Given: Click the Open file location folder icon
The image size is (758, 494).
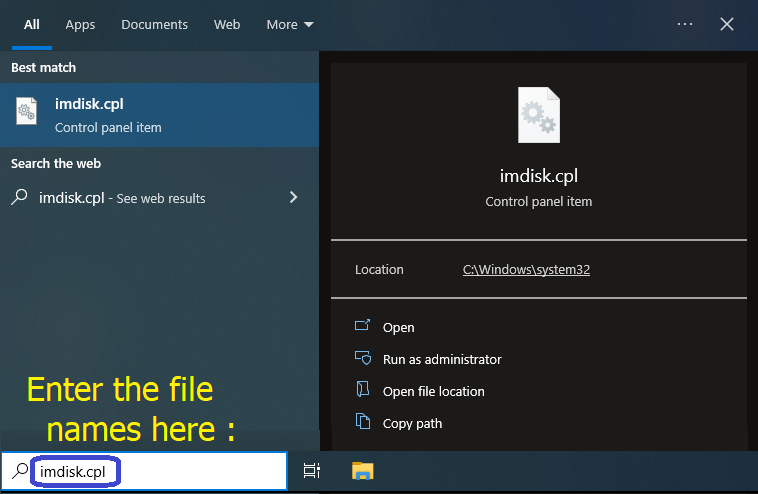Looking at the screenshot, I should (x=363, y=389).
